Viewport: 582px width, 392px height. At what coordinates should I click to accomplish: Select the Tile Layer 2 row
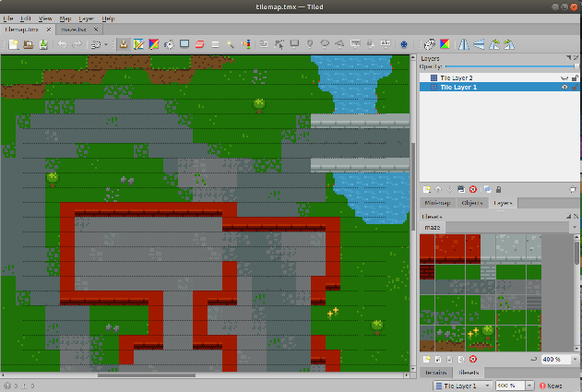[x=499, y=78]
